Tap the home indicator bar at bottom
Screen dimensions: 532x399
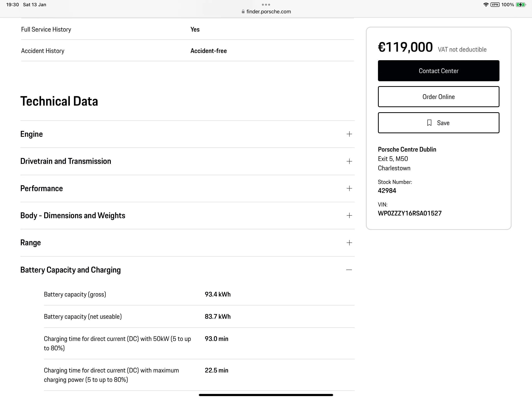pos(266,395)
